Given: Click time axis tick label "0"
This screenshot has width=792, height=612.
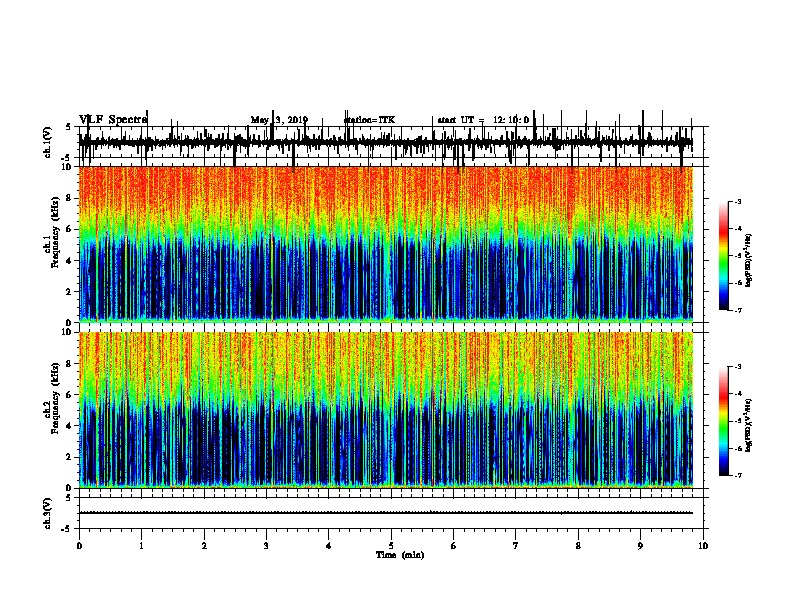Looking at the screenshot, I should click(79, 546).
